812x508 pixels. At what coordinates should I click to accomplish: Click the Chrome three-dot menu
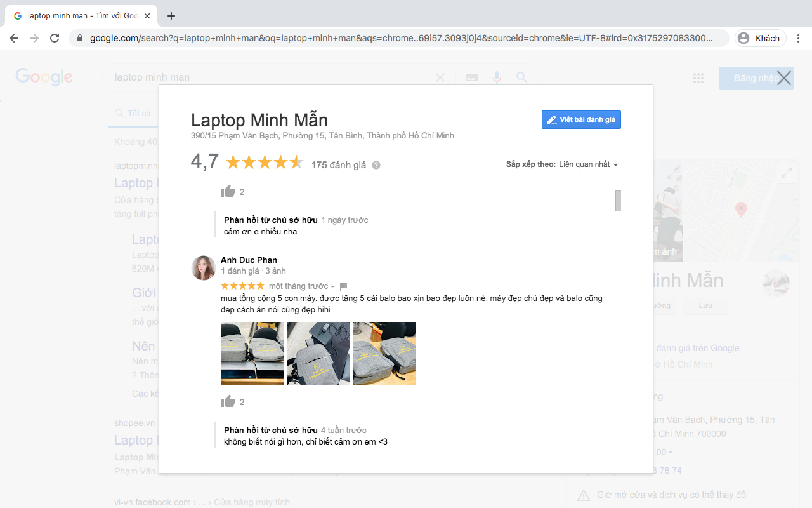tap(799, 38)
